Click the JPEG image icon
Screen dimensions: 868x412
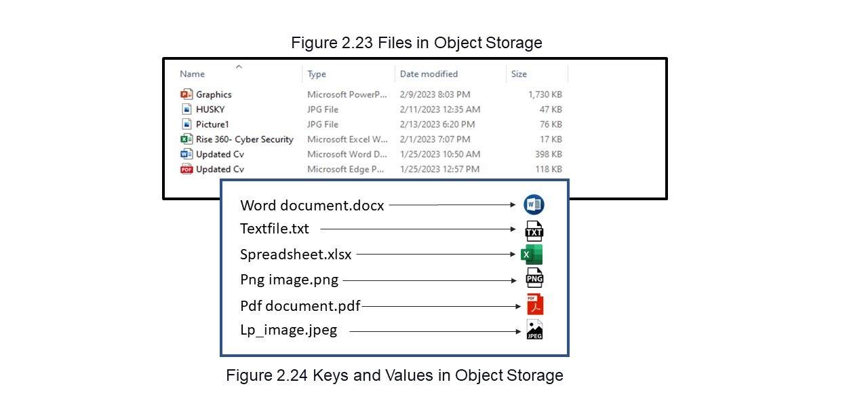[534, 329]
